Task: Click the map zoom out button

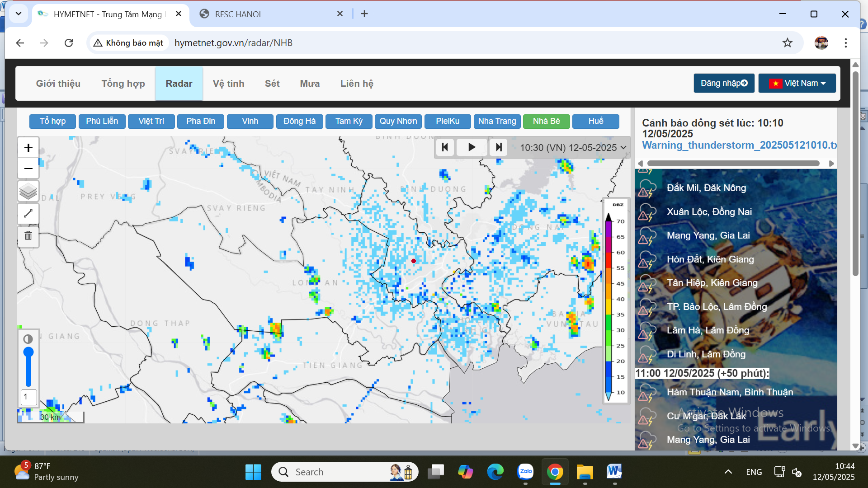Action: click(x=28, y=169)
